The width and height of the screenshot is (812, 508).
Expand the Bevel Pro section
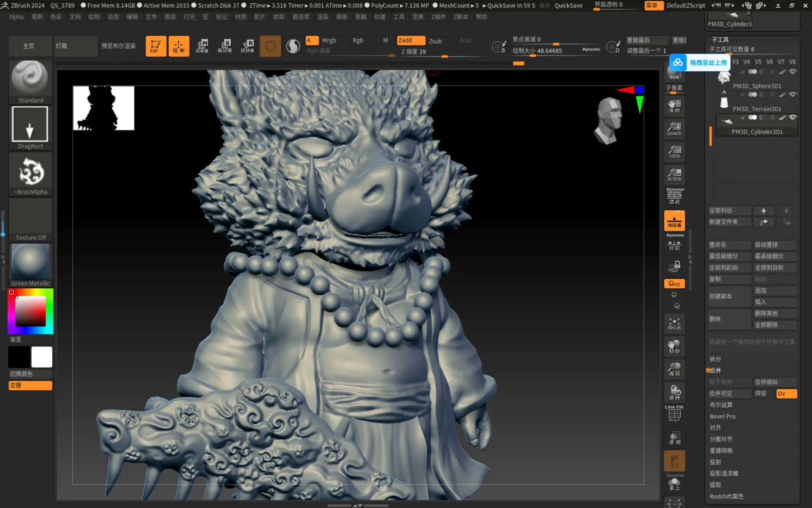click(x=722, y=417)
